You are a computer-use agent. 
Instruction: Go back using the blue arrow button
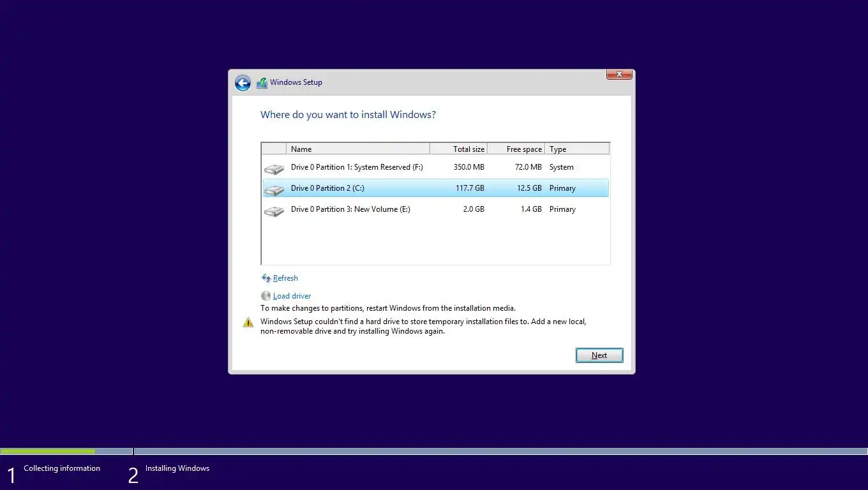(x=243, y=83)
